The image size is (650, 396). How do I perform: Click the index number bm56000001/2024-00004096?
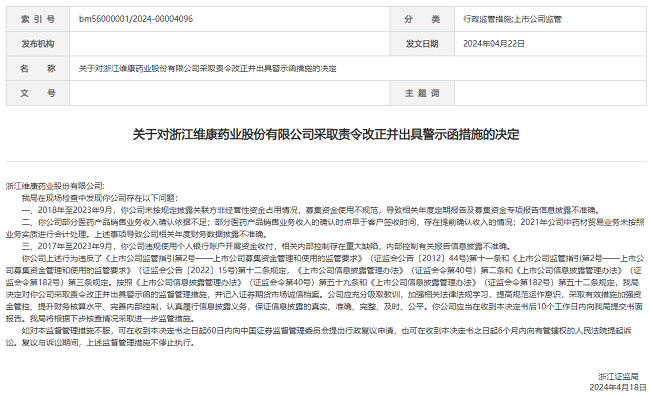coord(136,19)
